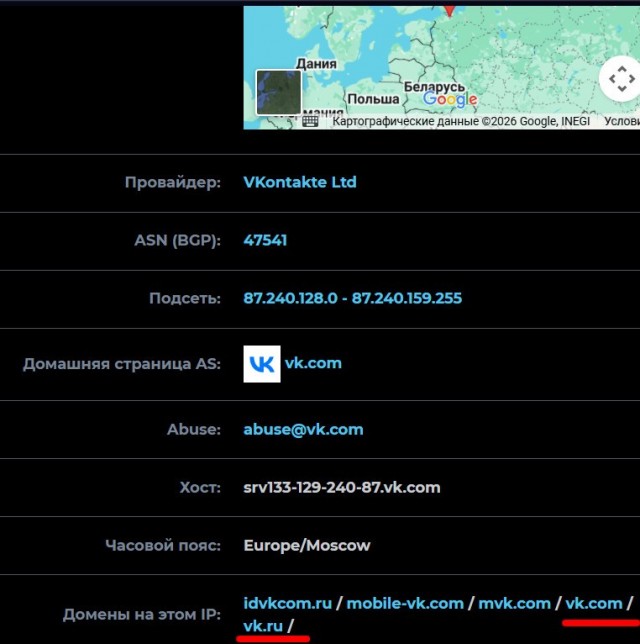
Task: Click the Хост: label
Action: coord(200,488)
